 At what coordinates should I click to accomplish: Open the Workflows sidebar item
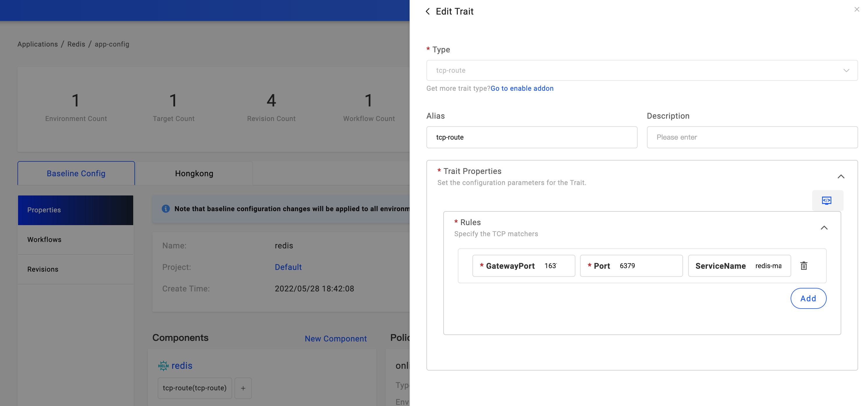(x=45, y=240)
